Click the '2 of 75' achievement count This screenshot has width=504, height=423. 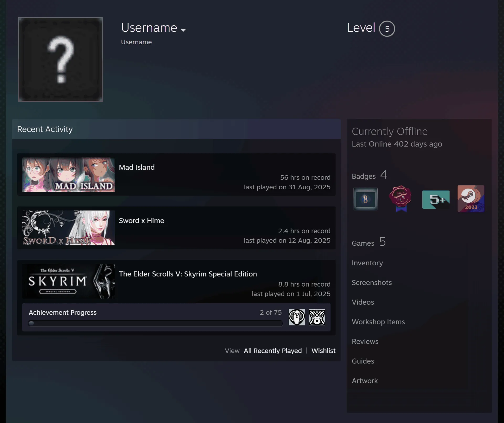coord(271,313)
